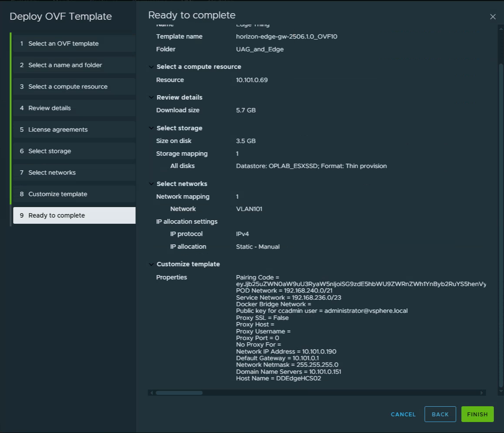Close the Deploy OVF Template dialog
The image size is (504, 433).
point(493,17)
